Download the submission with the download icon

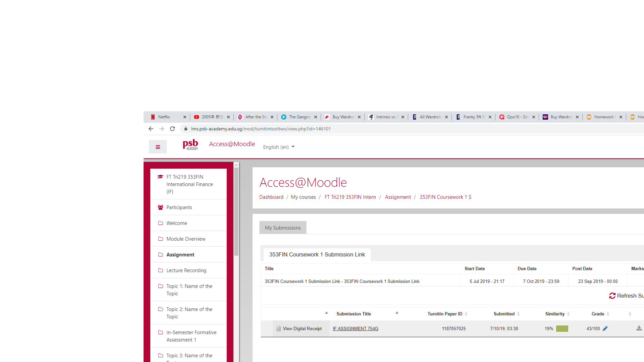point(639,328)
